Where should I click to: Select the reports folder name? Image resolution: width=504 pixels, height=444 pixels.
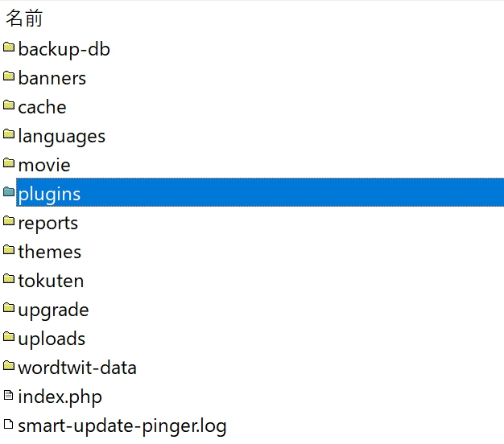point(48,223)
